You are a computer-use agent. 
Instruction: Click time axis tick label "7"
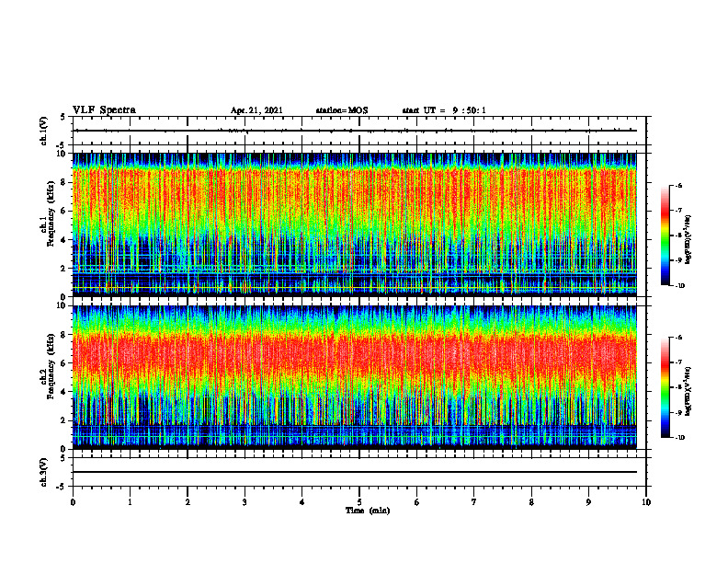click(474, 502)
